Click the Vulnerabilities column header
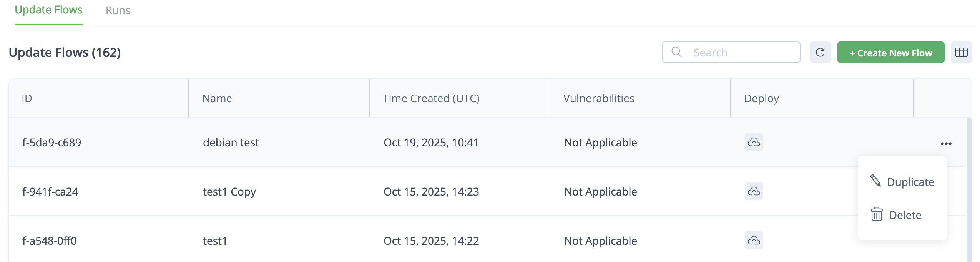This screenshot has height=262, width=980. pyautogui.click(x=599, y=99)
